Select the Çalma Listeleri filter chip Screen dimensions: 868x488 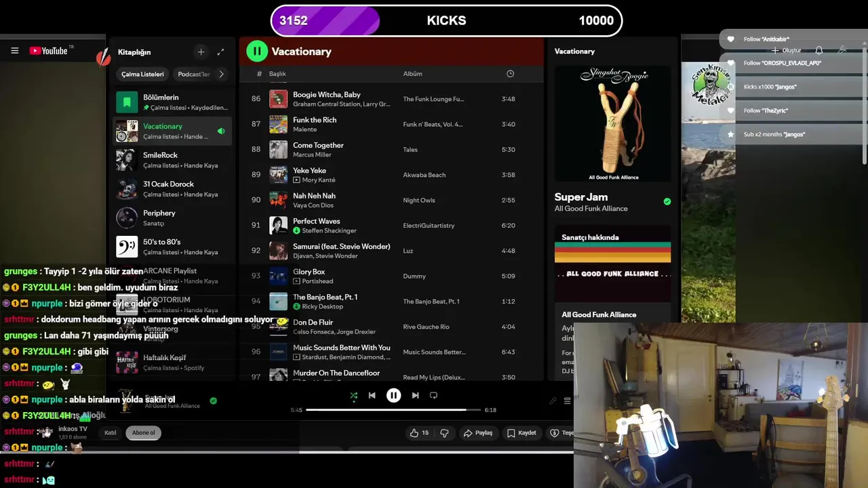pos(142,74)
